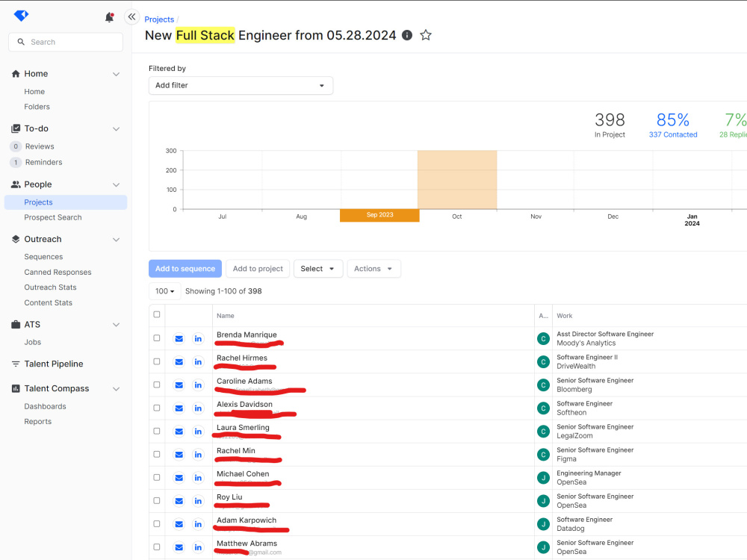Open LinkedIn icon for Matthew Abrams
Viewport: 747px width, 560px height.
198,547
